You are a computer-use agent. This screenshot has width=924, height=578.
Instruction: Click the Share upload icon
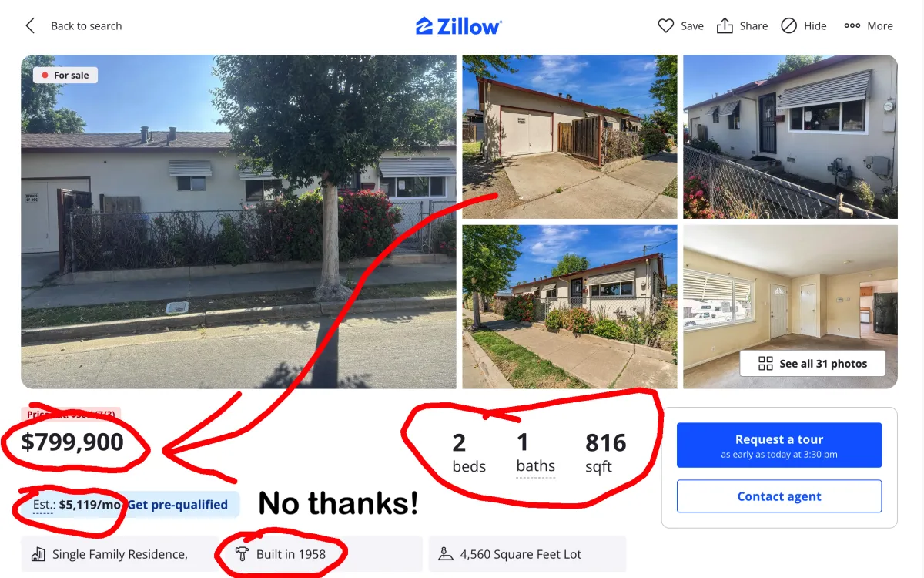[725, 26]
